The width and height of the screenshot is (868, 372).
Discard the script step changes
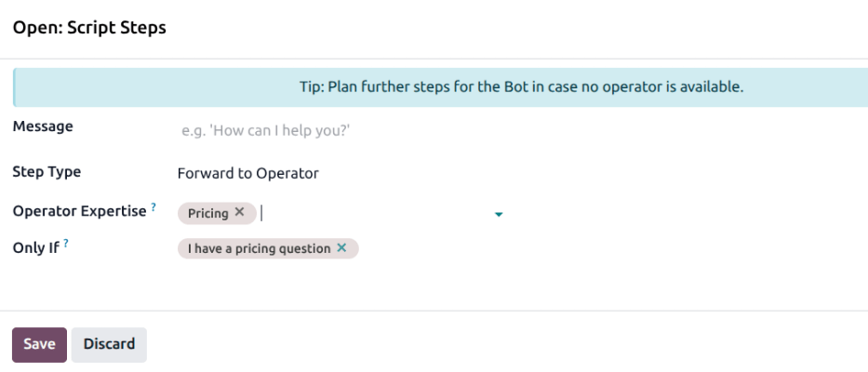pos(109,344)
